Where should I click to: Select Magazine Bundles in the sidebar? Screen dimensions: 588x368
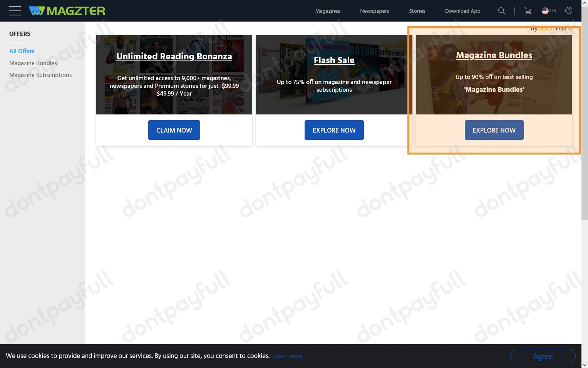[33, 63]
